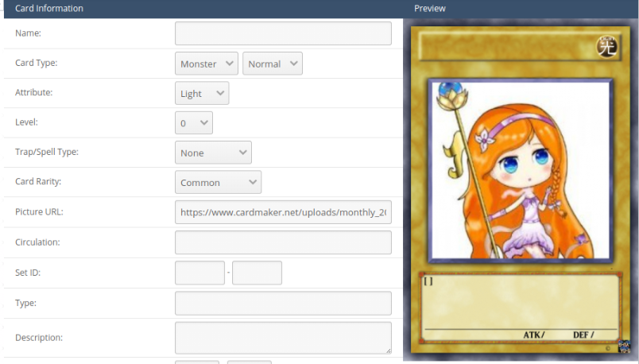Focus the Circulation input field
The image size is (639, 364).
[283, 242]
